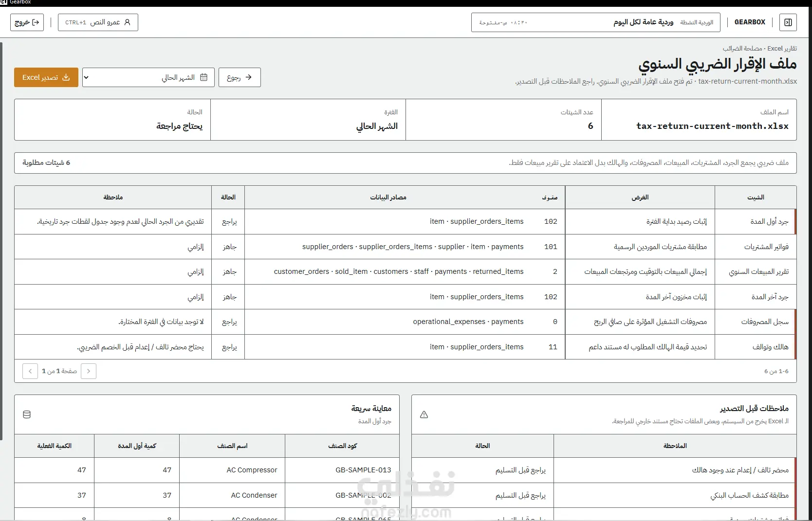
Task: Click the download icon on export button
Action: point(66,77)
